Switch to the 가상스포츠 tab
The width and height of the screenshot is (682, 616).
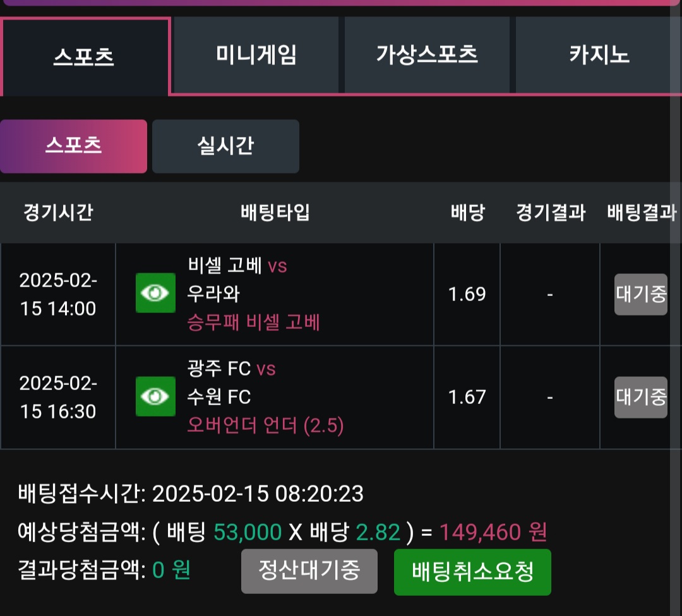(x=427, y=56)
